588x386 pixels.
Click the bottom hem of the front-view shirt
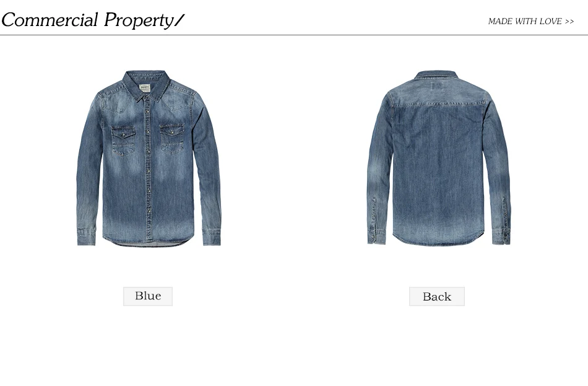149,242
